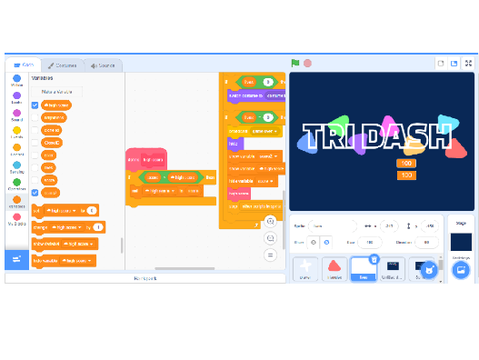Open the Motion blocks category
The image size is (479, 360).
[x=17, y=80]
